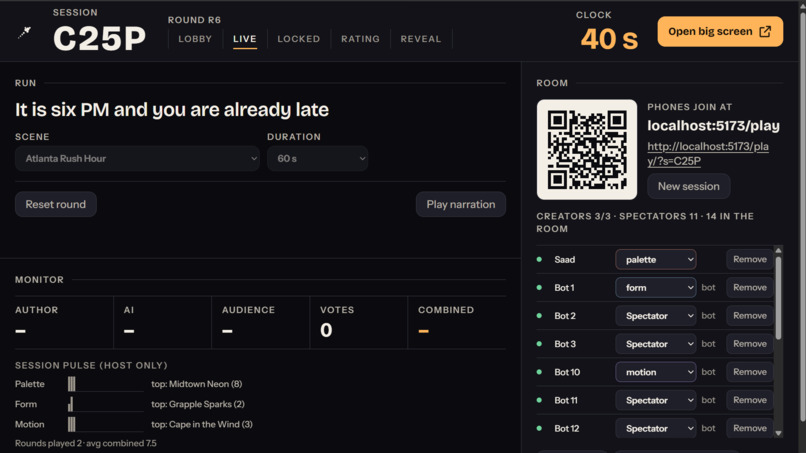Remove Bot 10 from the room
Viewport: 806px width, 453px height.
click(x=749, y=372)
